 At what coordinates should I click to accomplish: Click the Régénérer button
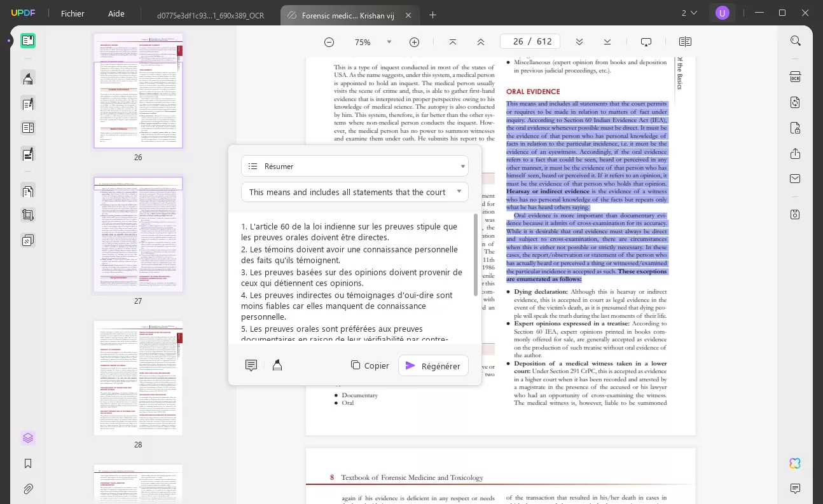click(434, 365)
